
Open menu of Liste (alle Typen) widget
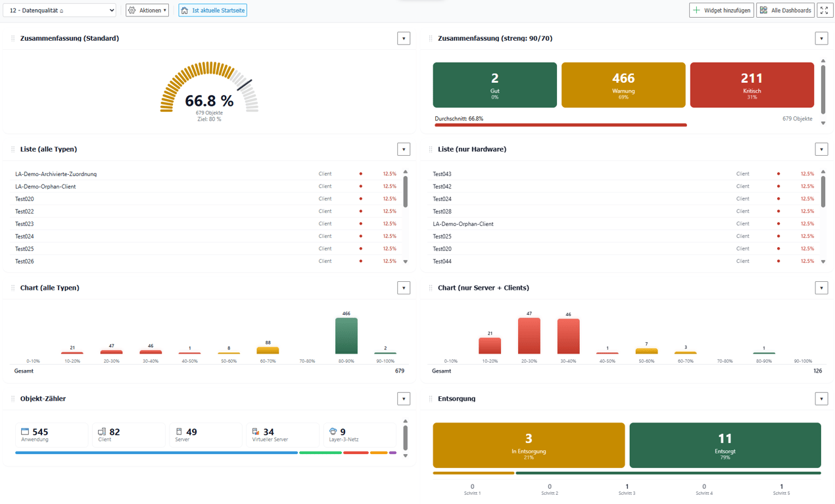click(x=404, y=150)
